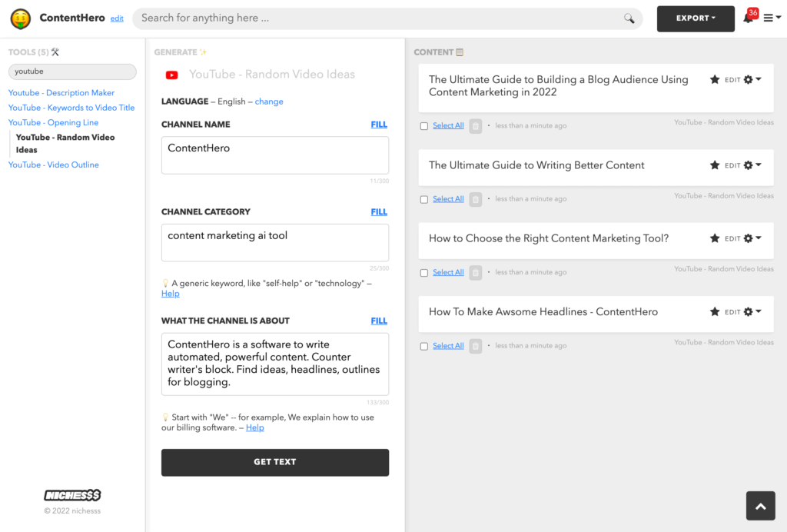Star the Writing Better Content card
This screenshot has width=787, height=532.
(715, 165)
